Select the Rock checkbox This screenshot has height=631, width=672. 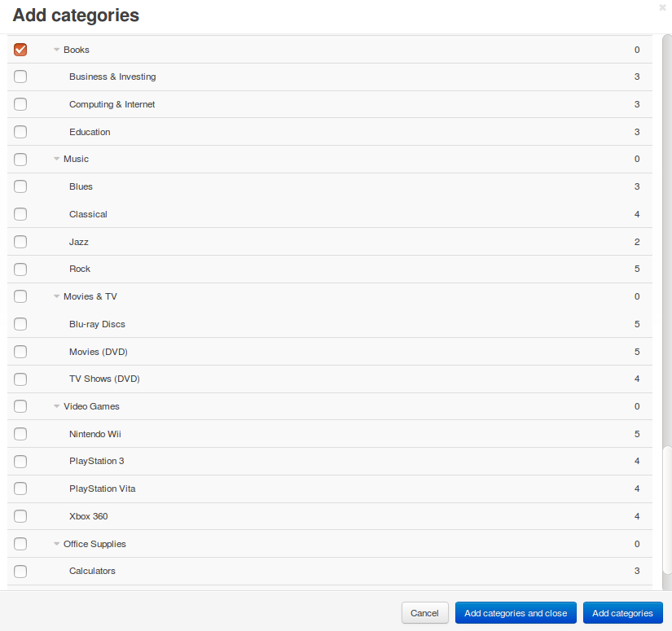pos(20,269)
